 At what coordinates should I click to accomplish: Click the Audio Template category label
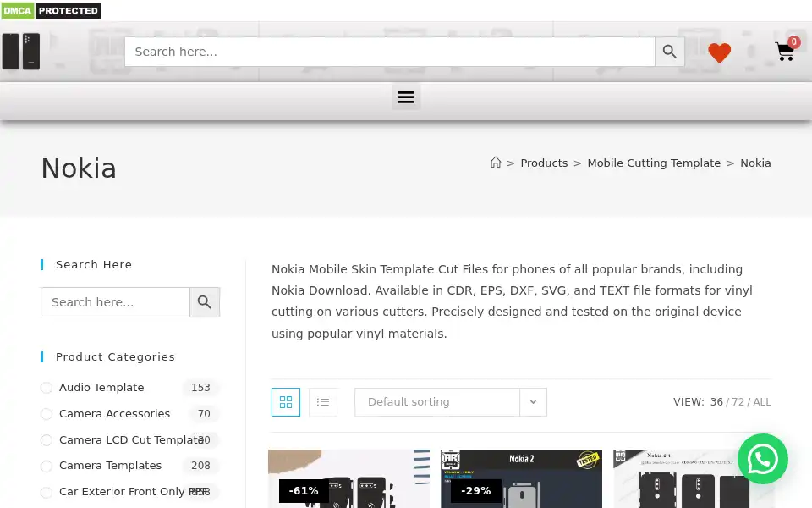click(101, 387)
